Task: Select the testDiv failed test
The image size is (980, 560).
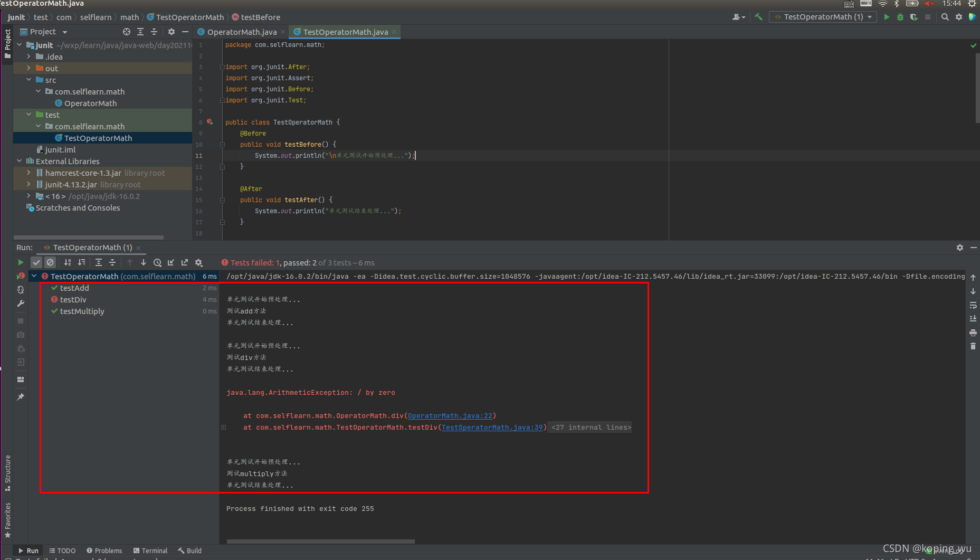Action: (x=73, y=300)
